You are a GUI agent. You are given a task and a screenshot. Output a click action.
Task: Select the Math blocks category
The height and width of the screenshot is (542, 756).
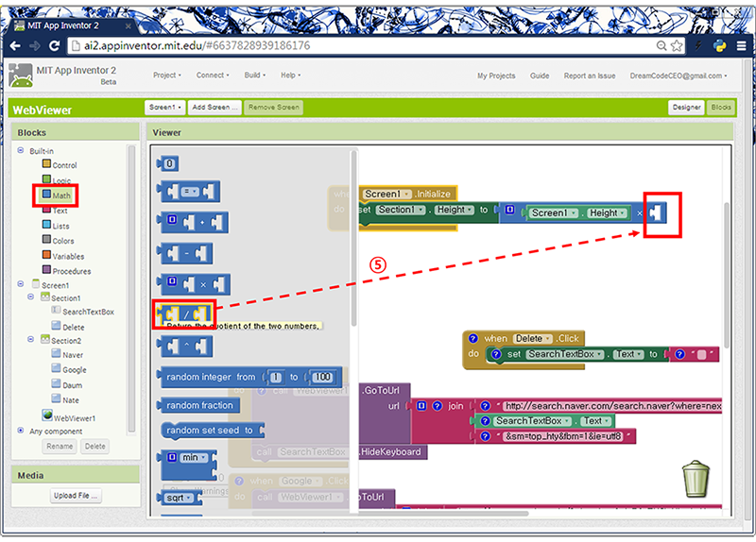pyautogui.click(x=56, y=195)
